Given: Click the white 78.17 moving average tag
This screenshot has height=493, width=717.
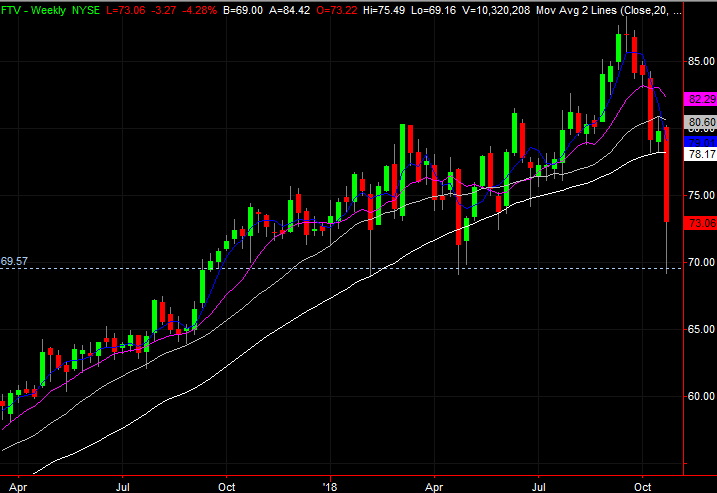Looking at the screenshot, I should pyautogui.click(x=700, y=154).
